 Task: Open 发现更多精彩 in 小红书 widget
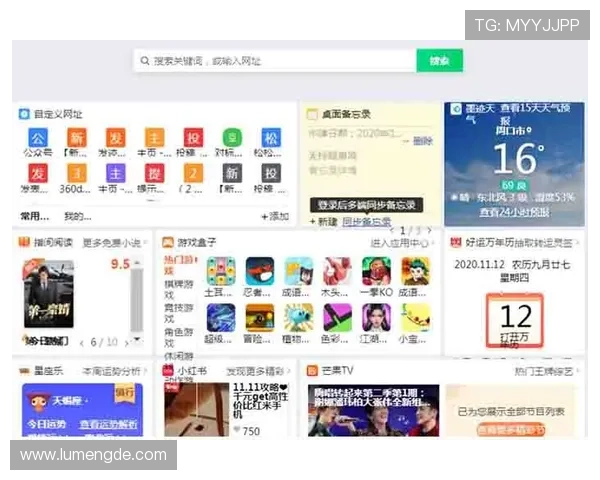pos(258,371)
